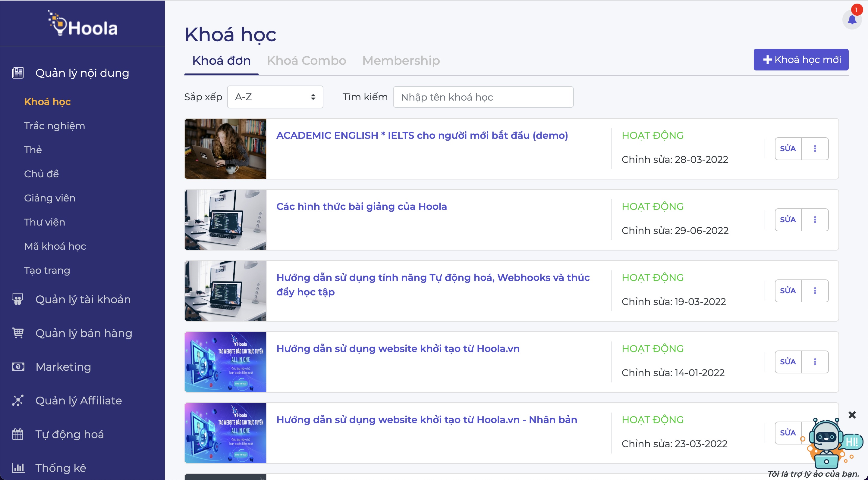Expand Quản lý nội dung menu

pyautogui.click(x=82, y=73)
